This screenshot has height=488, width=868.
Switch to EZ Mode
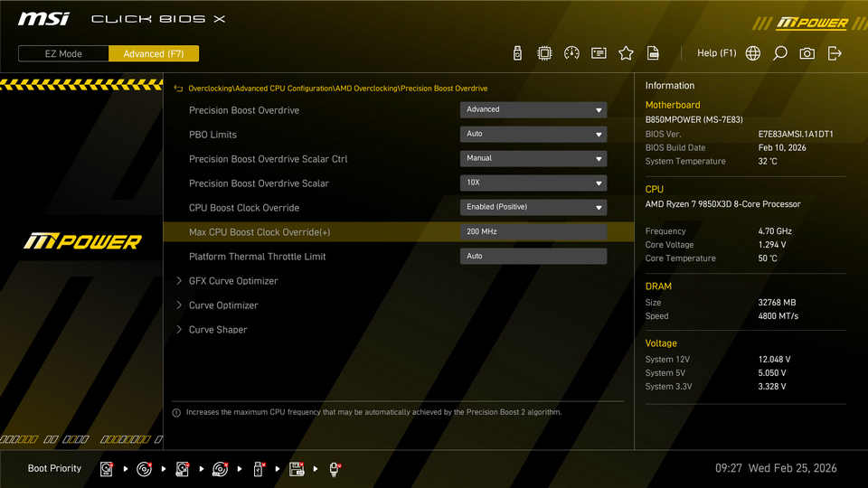click(x=63, y=53)
